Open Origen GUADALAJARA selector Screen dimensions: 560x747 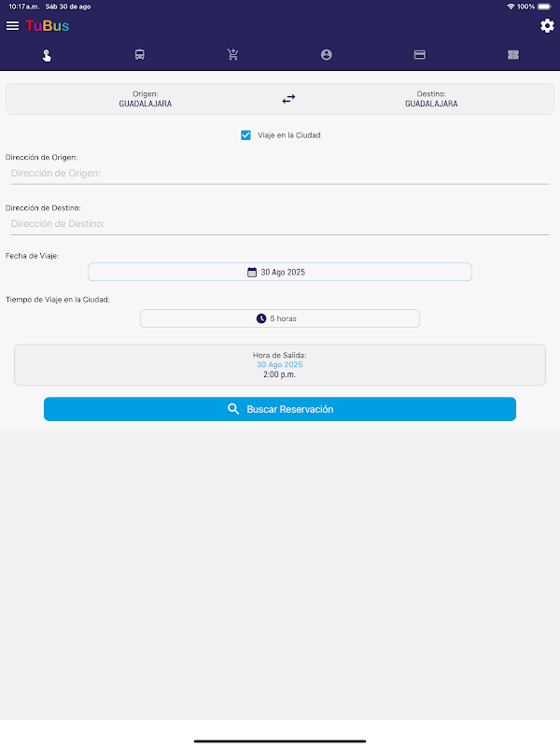click(x=145, y=99)
